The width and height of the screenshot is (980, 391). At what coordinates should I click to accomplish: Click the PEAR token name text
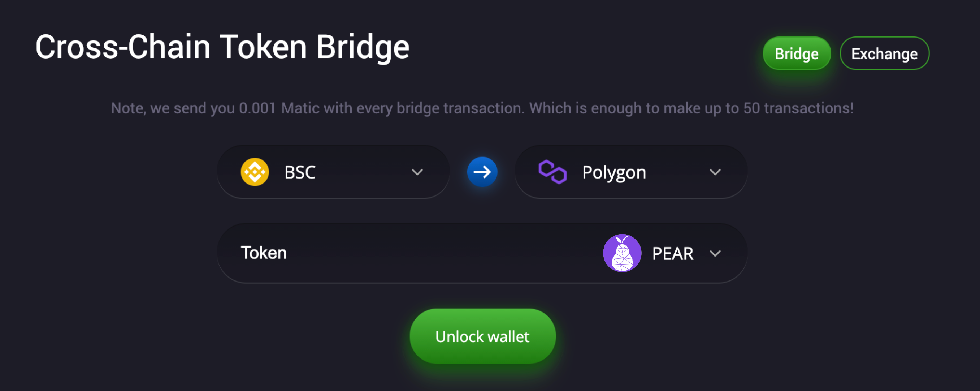[x=673, y=254]
